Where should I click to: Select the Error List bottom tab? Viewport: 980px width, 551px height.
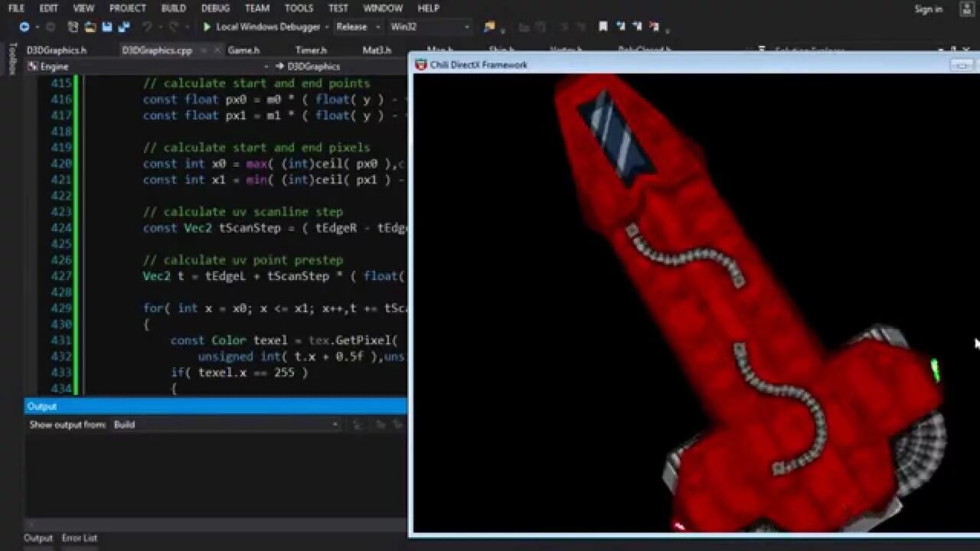(80, 538)
